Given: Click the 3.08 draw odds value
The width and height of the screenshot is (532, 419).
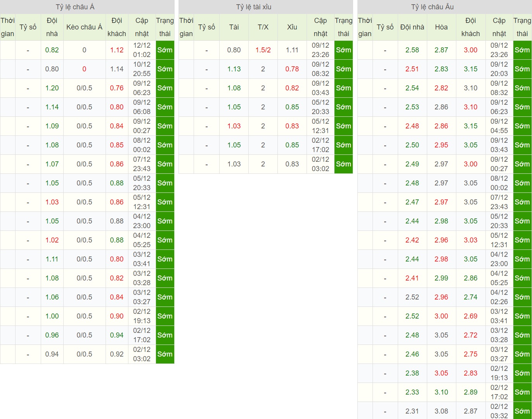Looking at the screenshot, I should pos(441,411).
